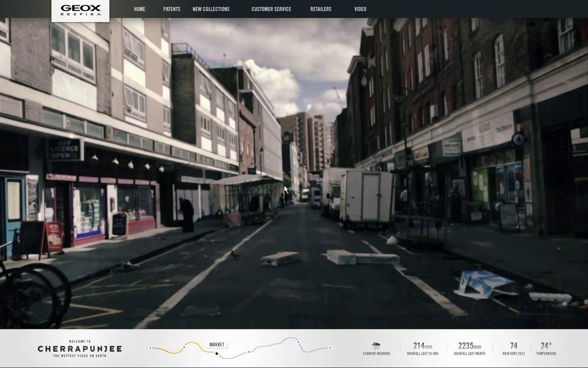Select the active black Market waypoint dot
Image resolution: width=588 pixels, height=368 pixels.
coord(217,353)
